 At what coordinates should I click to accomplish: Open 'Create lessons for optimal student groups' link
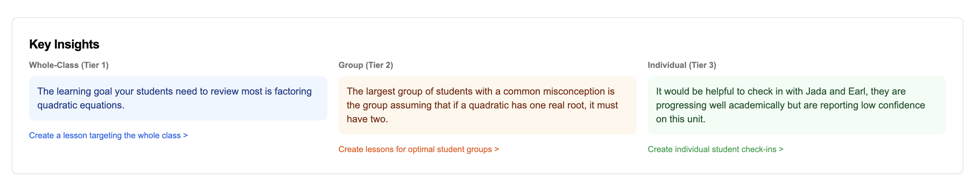[415, 149]
